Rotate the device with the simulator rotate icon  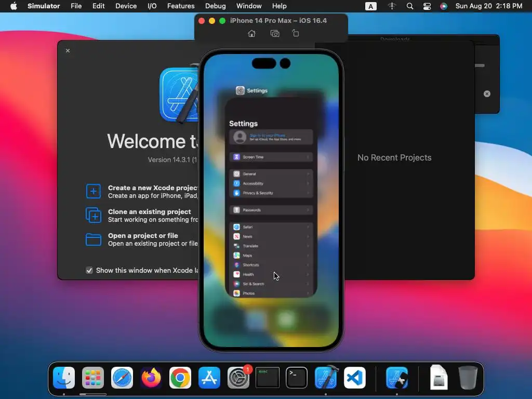(x=296, y=33)
